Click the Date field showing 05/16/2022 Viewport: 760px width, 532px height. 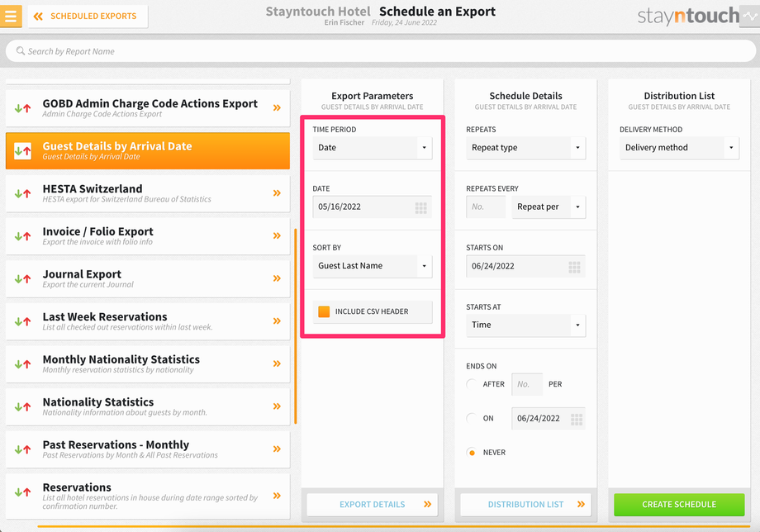click(x=373, y=207)
